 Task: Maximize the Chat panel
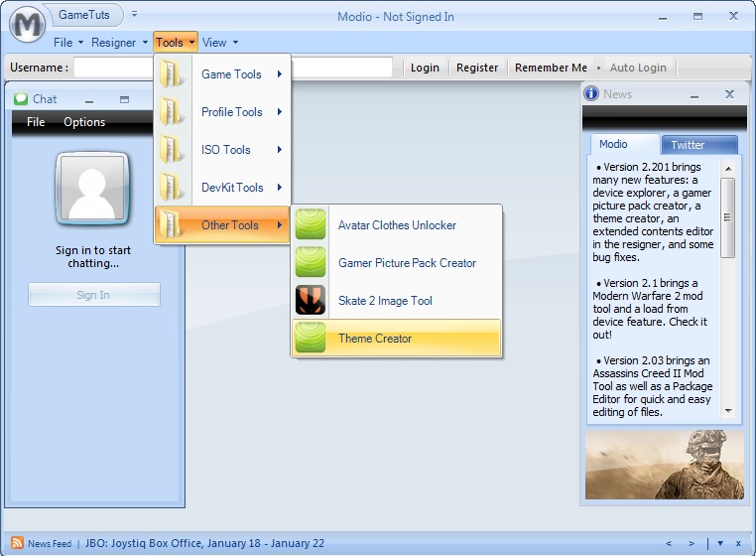124,99
